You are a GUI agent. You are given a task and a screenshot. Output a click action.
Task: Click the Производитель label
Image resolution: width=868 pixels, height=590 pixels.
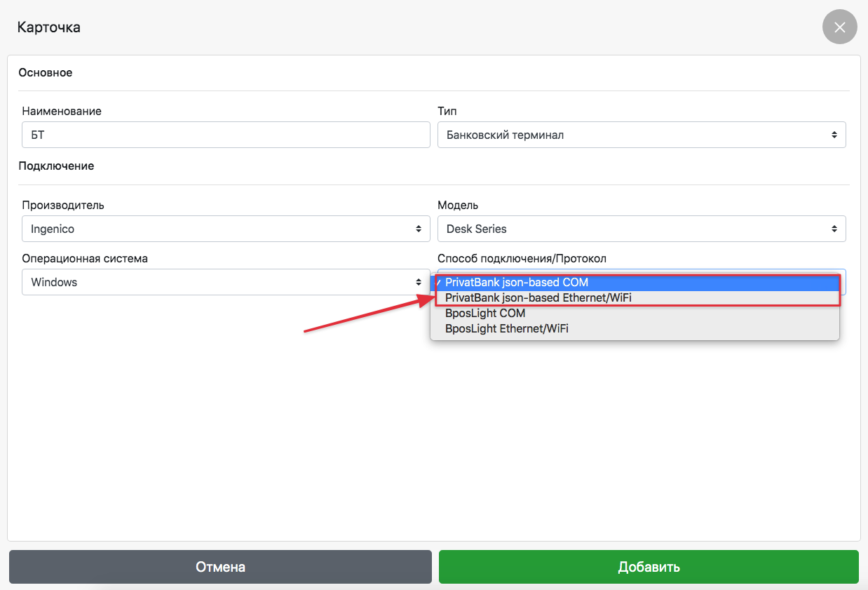(63, 205)
